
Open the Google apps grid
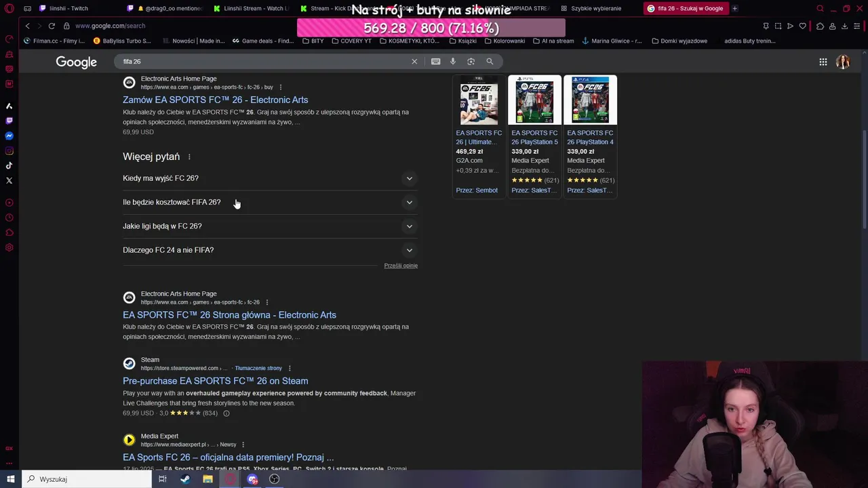point(823,62)
